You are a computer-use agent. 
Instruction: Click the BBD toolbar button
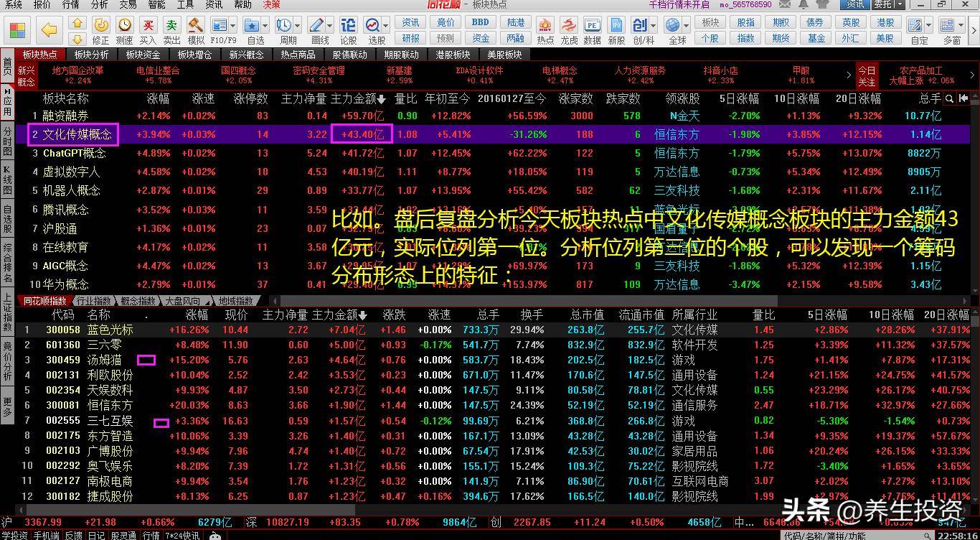click(x=481, y=23)
